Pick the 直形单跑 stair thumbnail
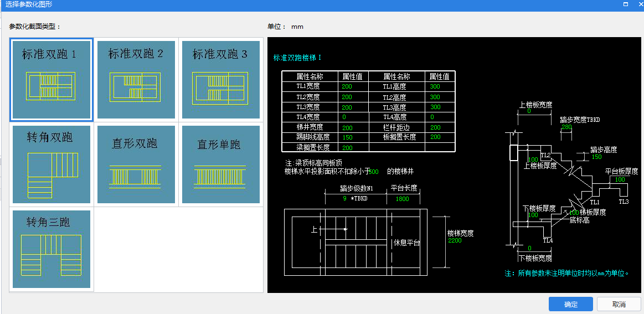 pyautogui.click(x=221, y=164)
